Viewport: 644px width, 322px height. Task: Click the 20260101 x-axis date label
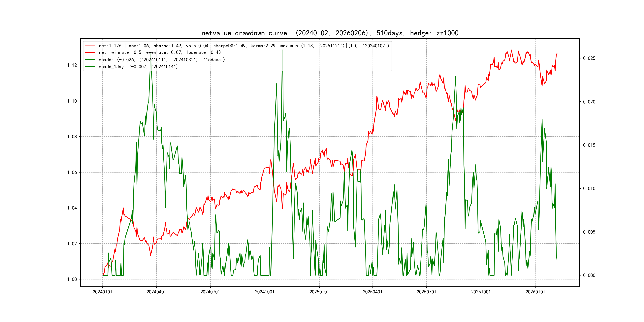535,292
